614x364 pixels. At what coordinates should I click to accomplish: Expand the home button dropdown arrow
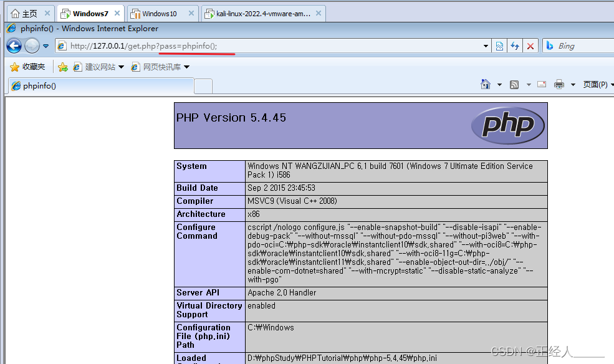click(499, 85)
